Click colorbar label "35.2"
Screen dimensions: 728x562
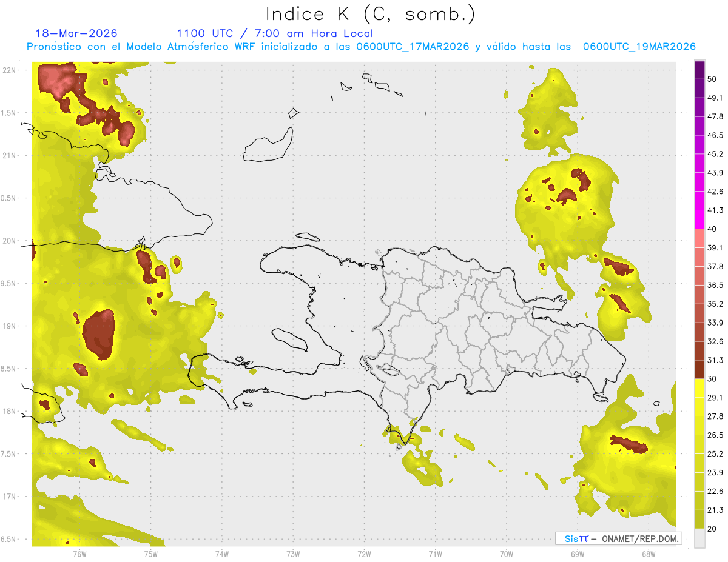pos(716,304)
